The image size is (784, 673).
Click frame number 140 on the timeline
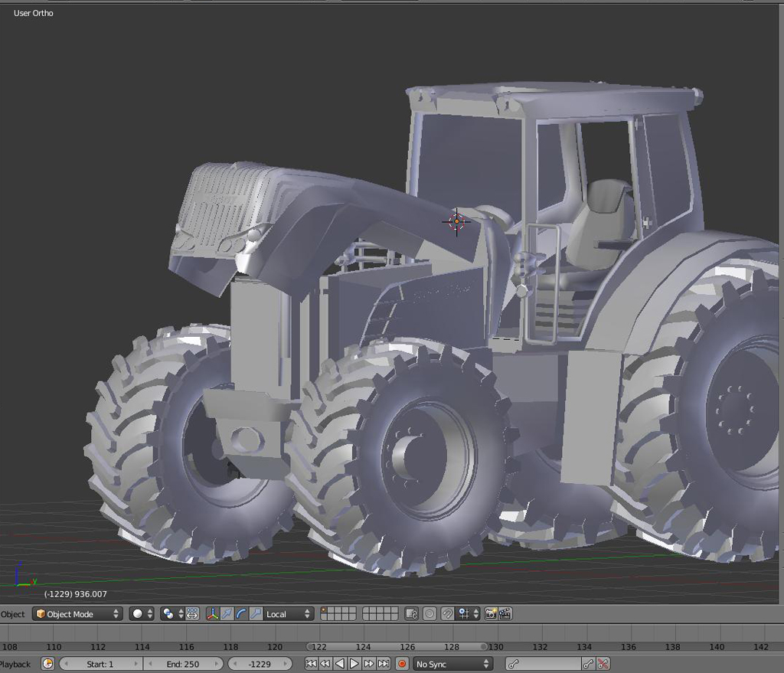717,647
